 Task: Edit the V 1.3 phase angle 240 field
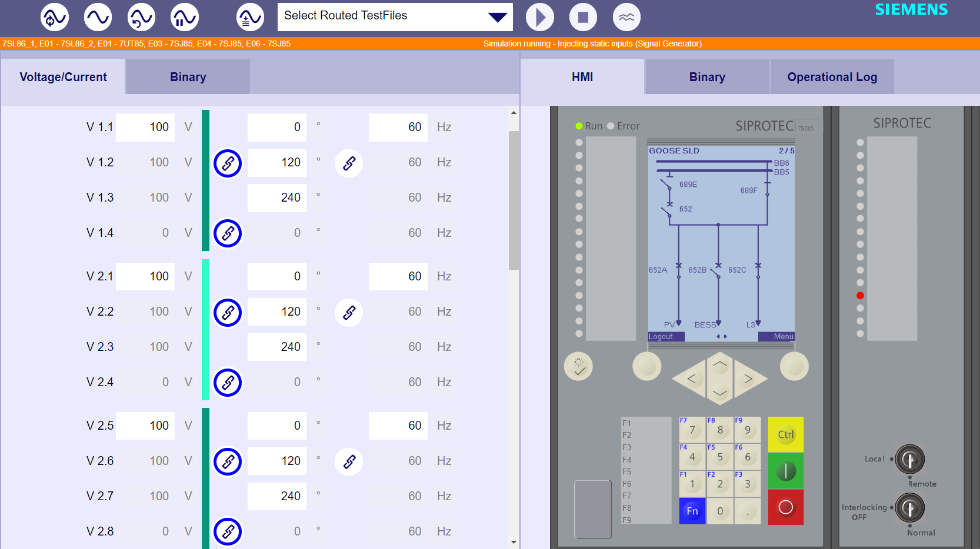tap(277, 197)
